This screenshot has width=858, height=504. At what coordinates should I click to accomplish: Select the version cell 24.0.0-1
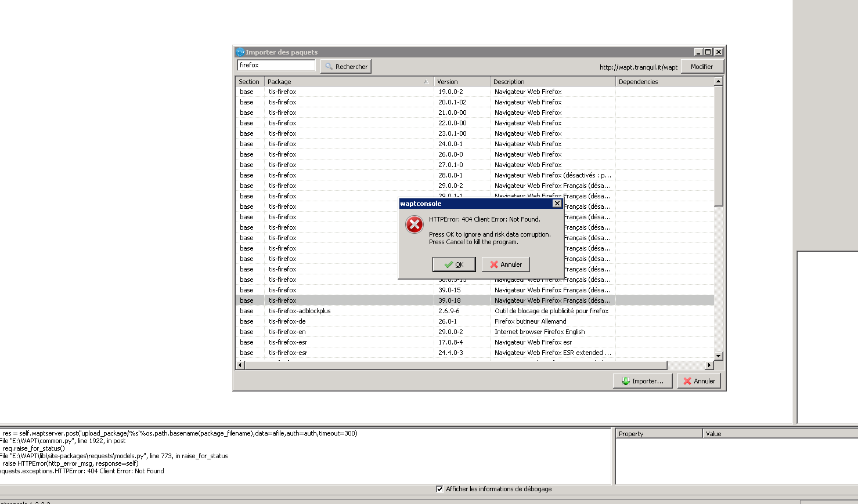tap(450, 144)
